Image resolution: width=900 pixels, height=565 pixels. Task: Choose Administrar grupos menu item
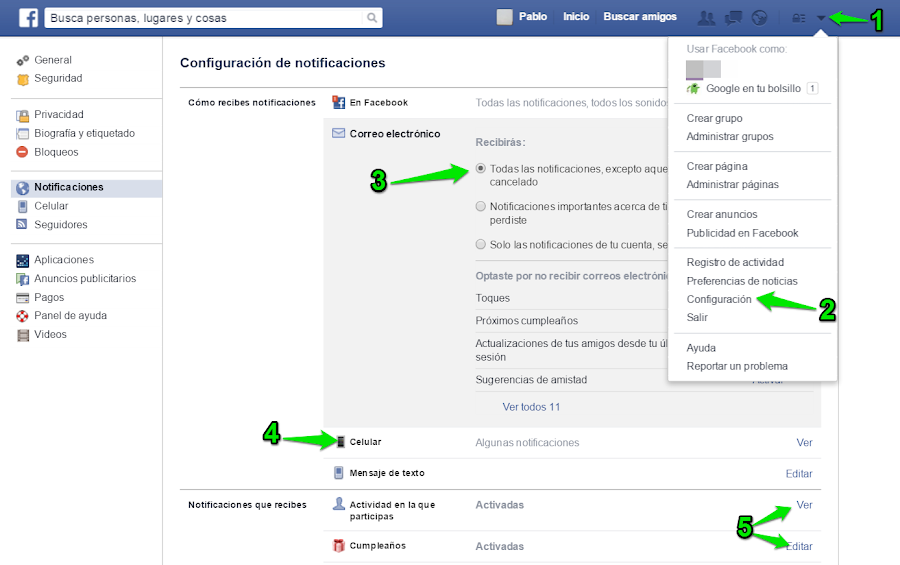pyautogui.click(x=730, y=137)
